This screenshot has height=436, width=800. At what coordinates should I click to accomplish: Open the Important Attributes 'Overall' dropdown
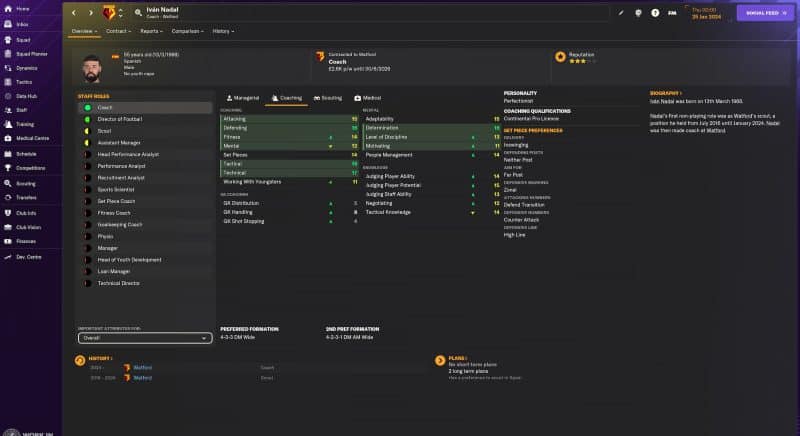144,338
